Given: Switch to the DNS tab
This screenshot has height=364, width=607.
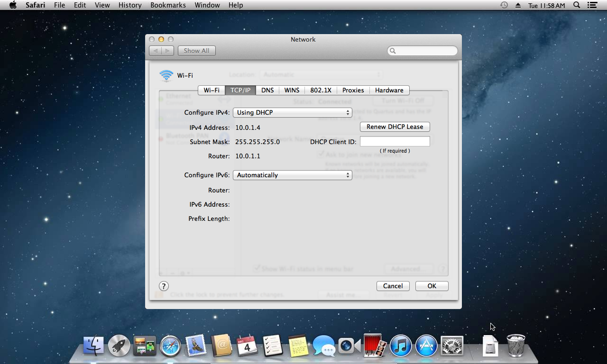Looking at the screenshot, I should [267, 90].
